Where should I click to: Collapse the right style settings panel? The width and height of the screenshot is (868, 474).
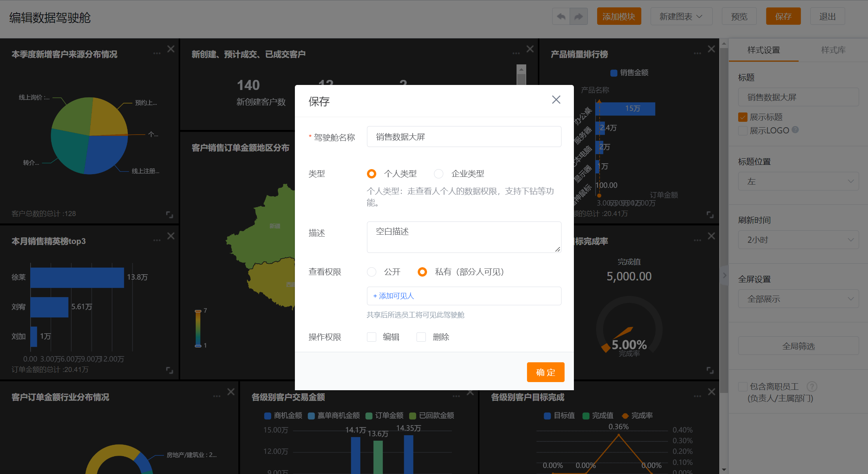(724, 275)
